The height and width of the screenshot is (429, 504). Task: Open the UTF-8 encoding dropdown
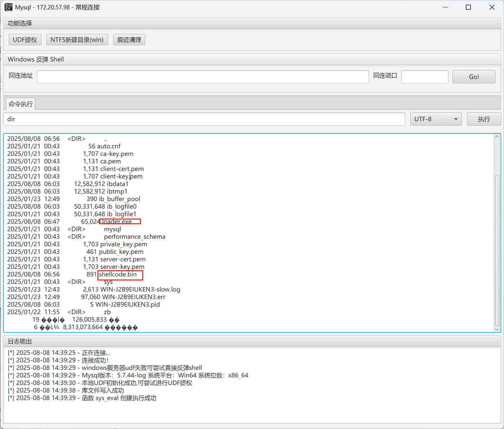[436, 119]
